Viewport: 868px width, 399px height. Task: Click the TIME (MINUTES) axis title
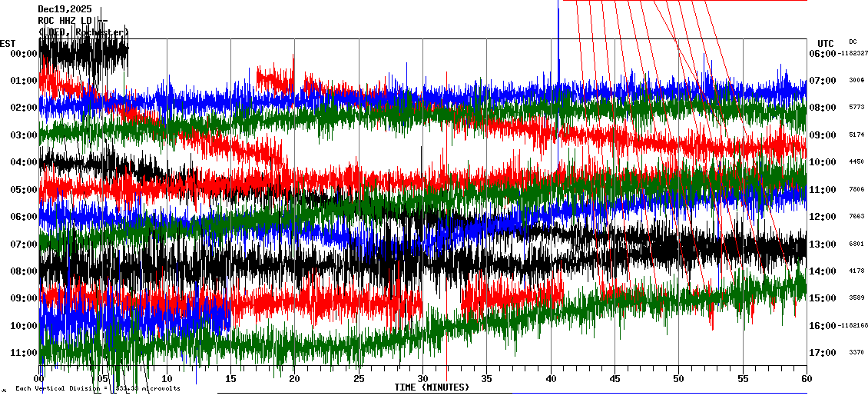pos(432,387)
